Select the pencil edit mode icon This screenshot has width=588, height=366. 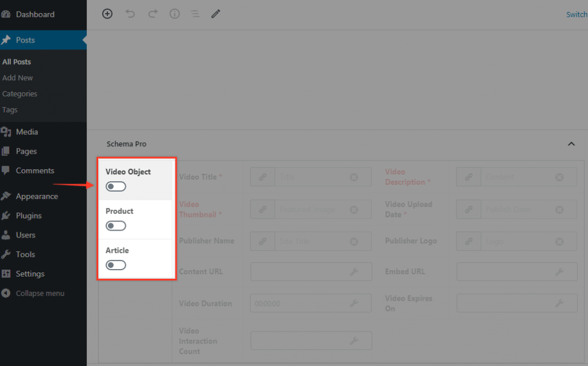(216, 13)
